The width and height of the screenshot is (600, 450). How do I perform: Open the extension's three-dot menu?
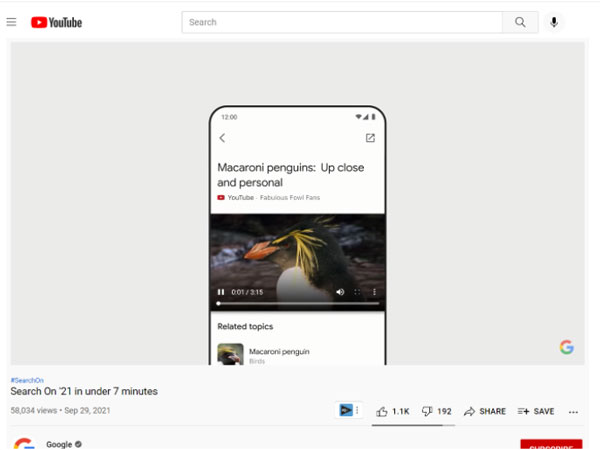tap(357, 411)
